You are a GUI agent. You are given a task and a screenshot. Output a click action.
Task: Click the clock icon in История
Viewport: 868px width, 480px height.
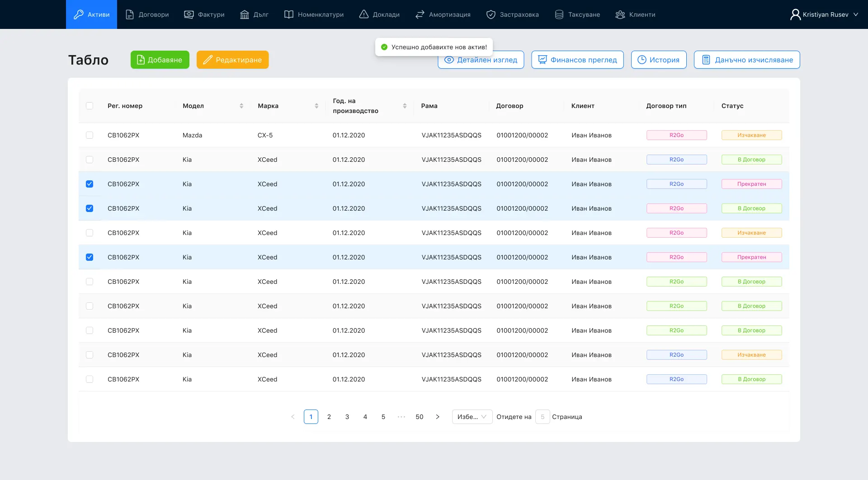coord(642,60)
